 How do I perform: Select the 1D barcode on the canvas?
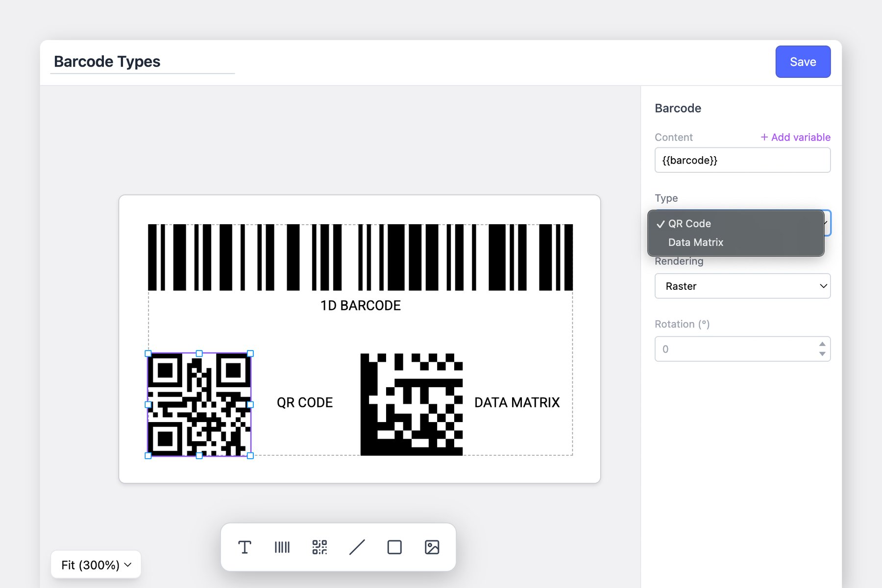(360, 258)
